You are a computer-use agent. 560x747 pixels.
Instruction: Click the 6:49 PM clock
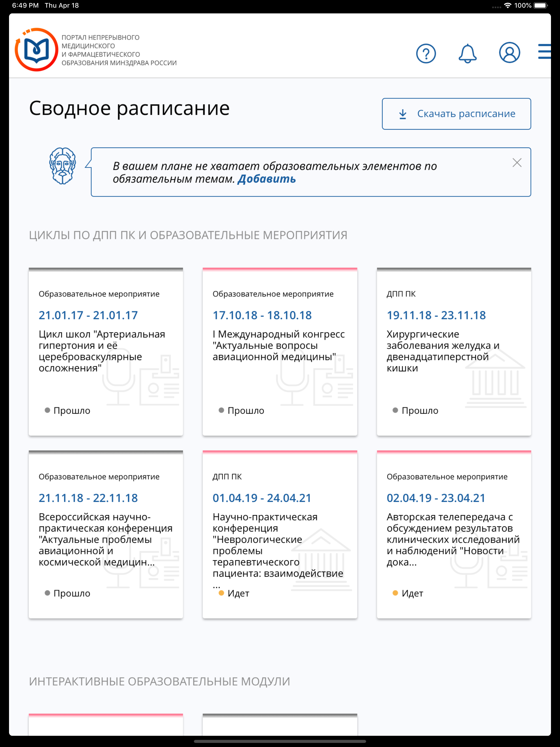25,5
